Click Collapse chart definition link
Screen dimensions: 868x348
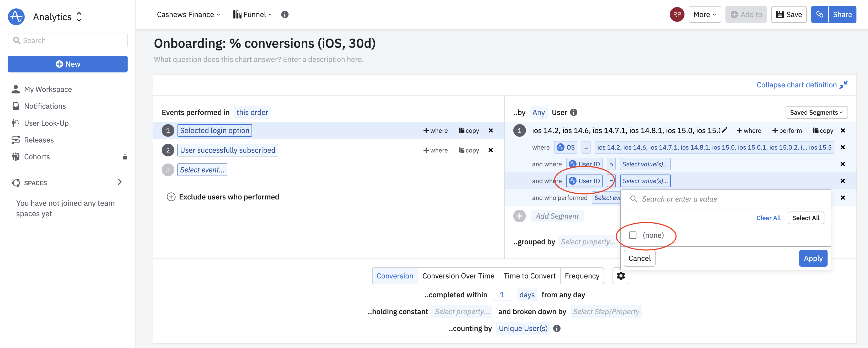tap(797, 85)
